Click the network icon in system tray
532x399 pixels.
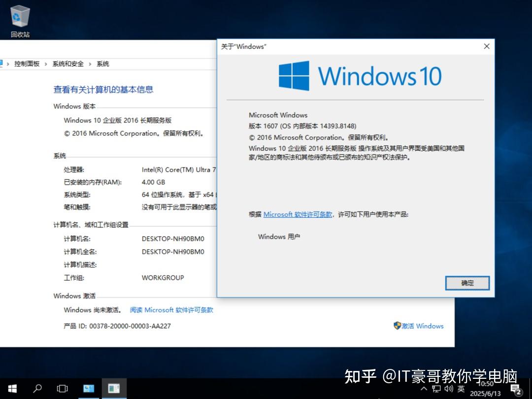coord(435,389)
